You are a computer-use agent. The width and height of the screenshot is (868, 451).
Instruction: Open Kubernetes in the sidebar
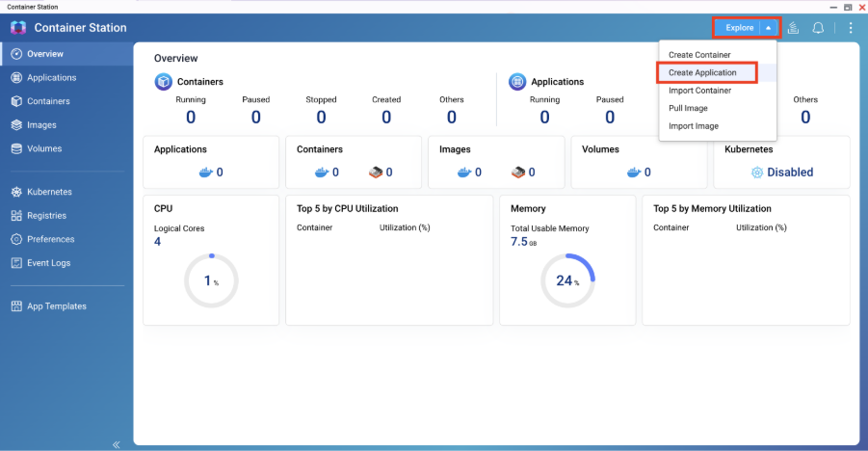point(67,192)
